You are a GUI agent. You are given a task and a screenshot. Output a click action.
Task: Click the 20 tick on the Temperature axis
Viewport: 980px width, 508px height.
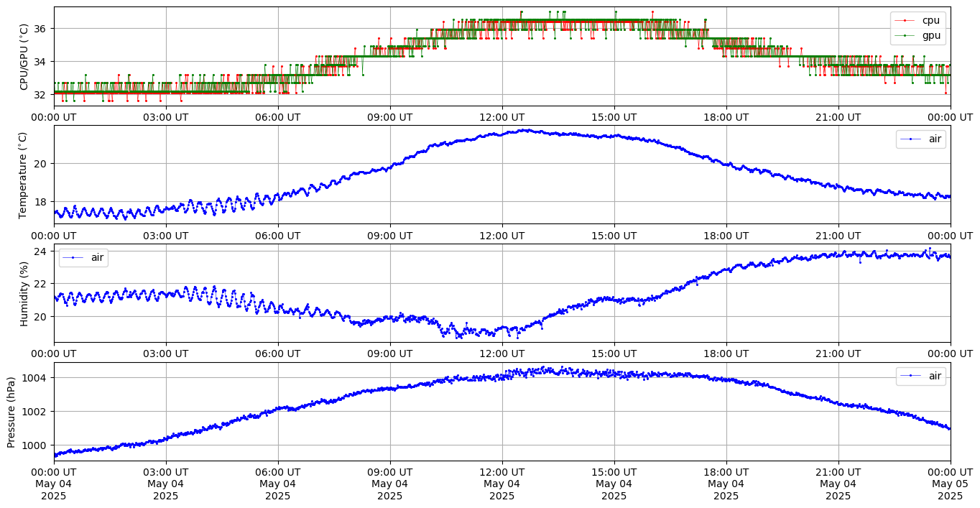41,164
